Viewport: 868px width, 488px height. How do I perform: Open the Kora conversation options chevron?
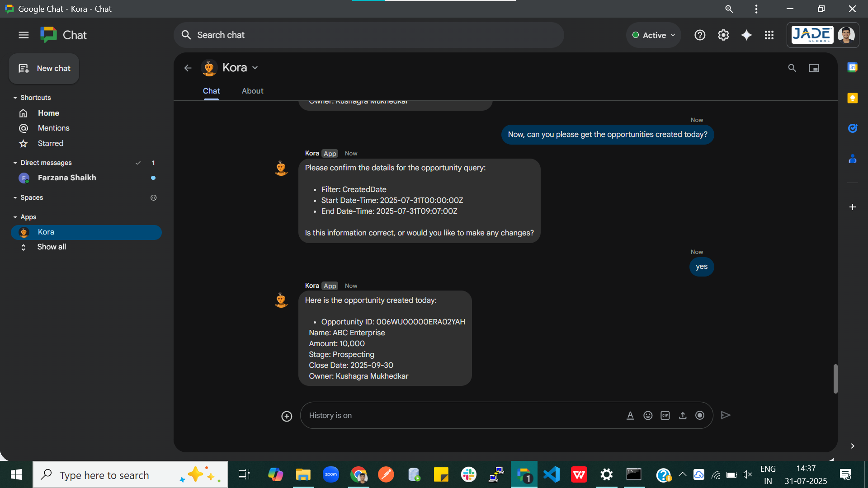(255, 67)
